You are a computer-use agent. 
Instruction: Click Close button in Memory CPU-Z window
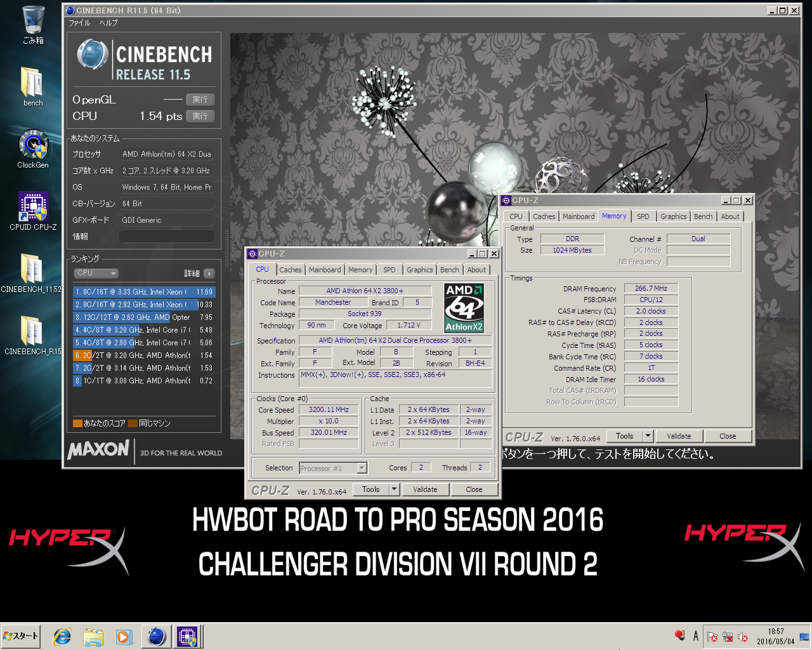click(x=728, y=436)
